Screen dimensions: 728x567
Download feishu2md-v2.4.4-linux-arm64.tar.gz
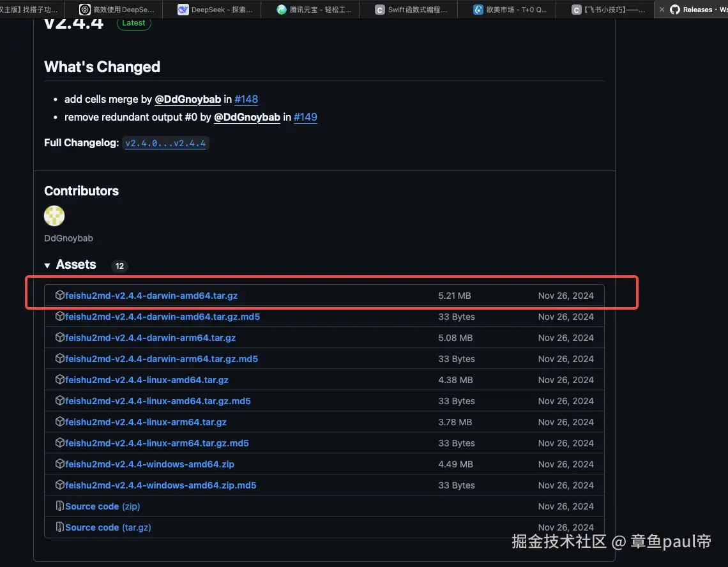146,422
